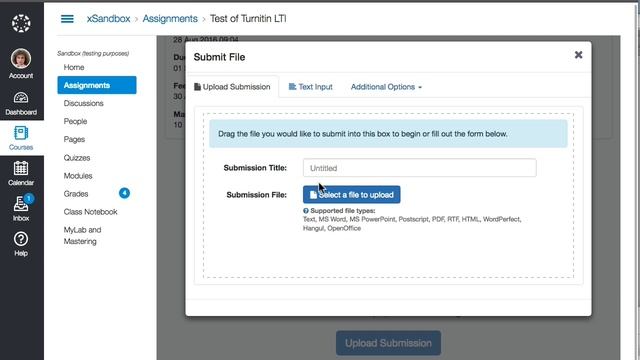Click Select a file to upload
Screen dimensions: 640x360
click(351, 195)
